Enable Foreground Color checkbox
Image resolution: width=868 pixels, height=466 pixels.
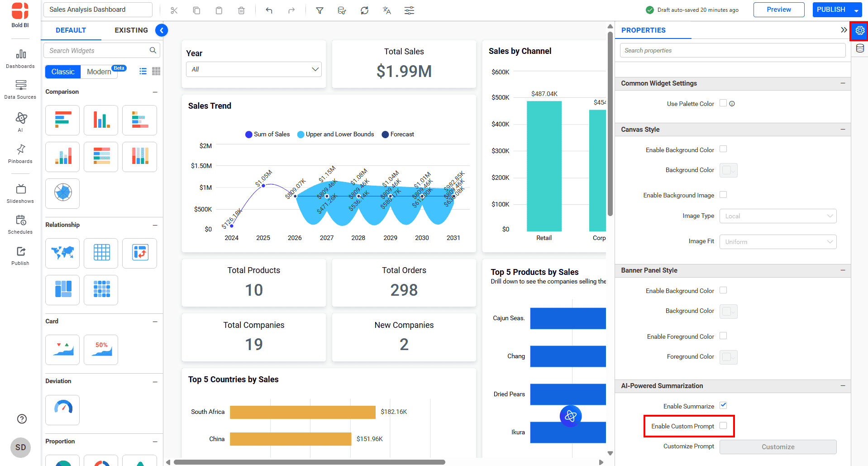pyautogui.click(x=723, y=336)
